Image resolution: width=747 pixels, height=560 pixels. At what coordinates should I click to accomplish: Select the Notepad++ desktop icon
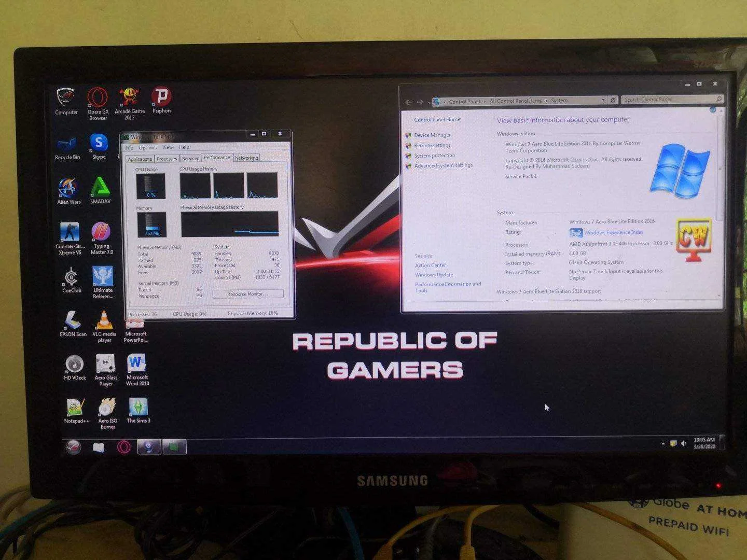(76, 411)
